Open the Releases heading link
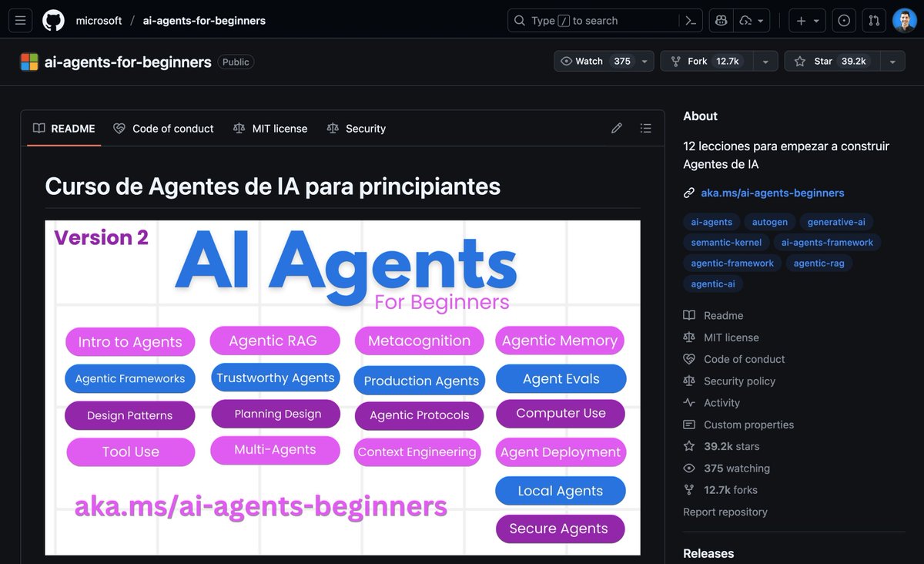The image size is (924, 564). coord(708,553)
